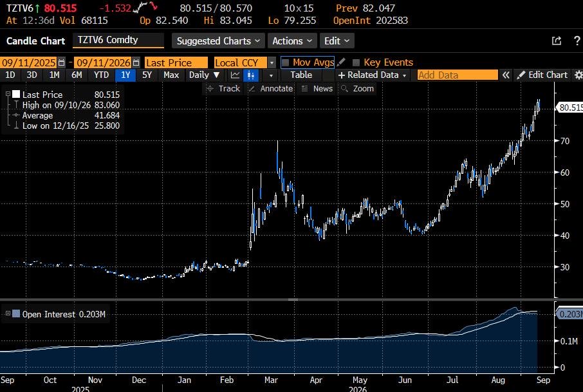Click bid/ask 80.515/80.570 quote
583x392 pixels.
(216, 8)
